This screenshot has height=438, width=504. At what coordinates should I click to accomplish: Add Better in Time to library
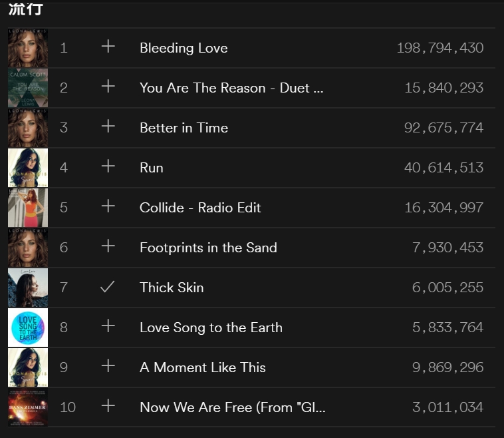[108, 127]
